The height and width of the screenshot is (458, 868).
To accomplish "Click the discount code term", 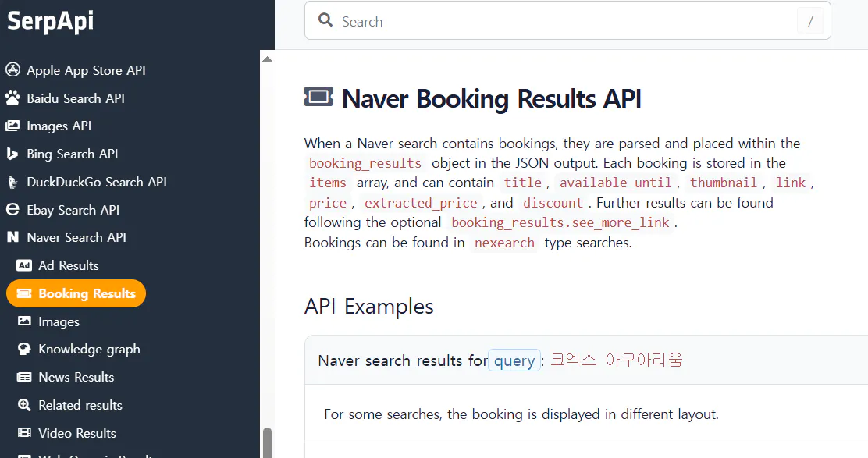I will (553, 203).
